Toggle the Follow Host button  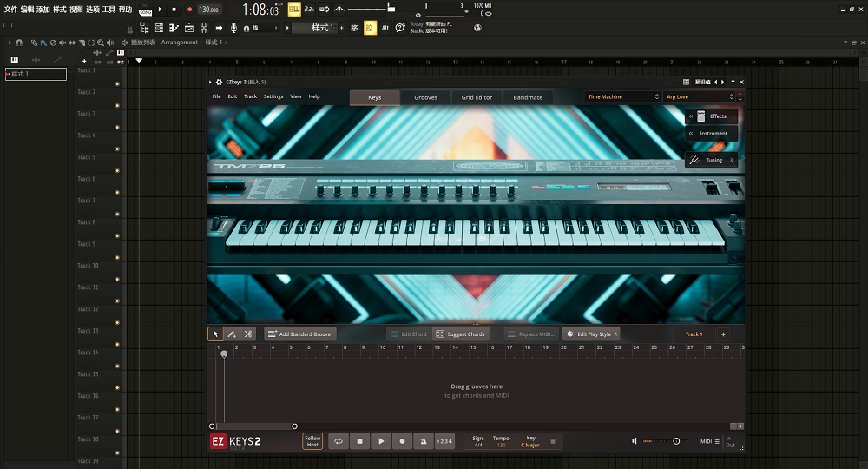click(312, 441)
